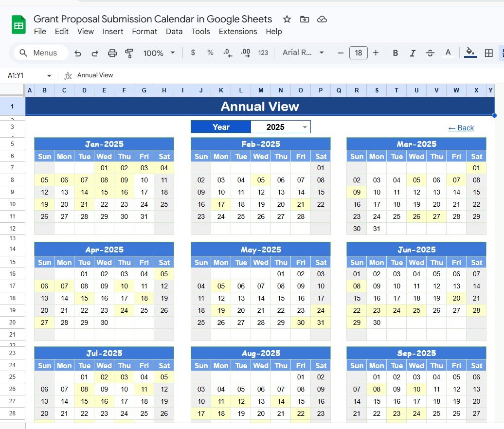Viewport: 504px width, 429px height.
Task: Select the Jun-2025 month header
Action: [416, 250]
